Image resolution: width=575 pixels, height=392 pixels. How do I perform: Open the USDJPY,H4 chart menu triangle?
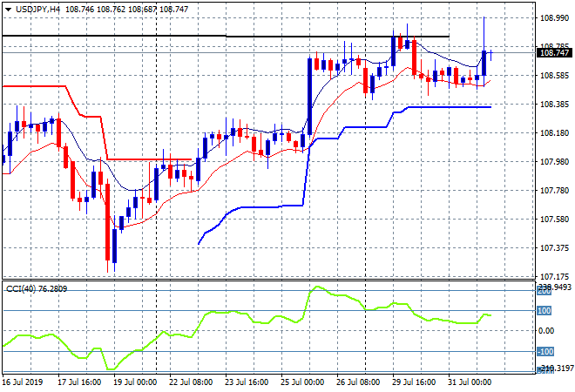coord(8,10)
